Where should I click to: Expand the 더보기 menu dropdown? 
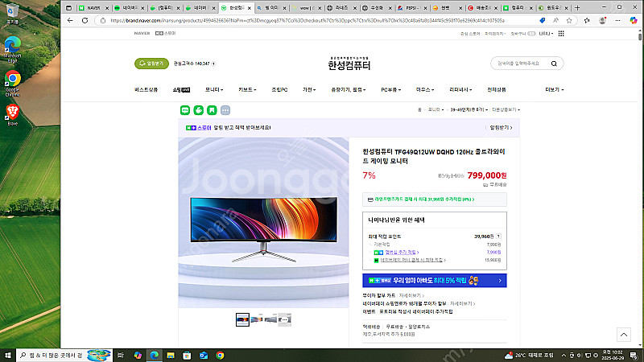pyautogui.click(x=555, y=89)
